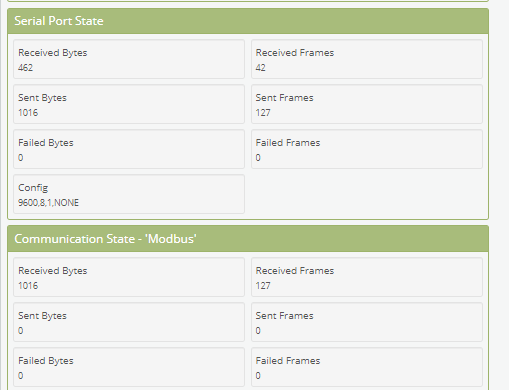Select the Received Frames 42 field
The height and width of the screenshot is (390, 509).
click(x=367, y=59)
